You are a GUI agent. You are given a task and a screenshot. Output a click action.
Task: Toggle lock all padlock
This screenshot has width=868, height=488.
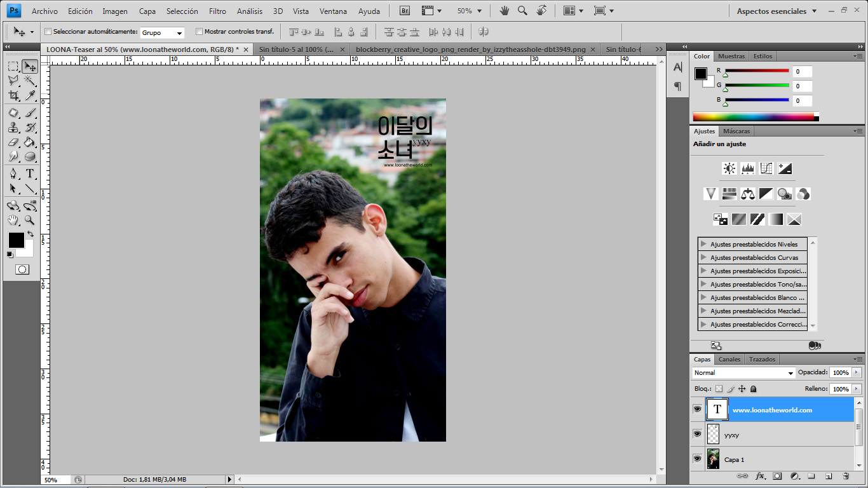tap(754, 389)
